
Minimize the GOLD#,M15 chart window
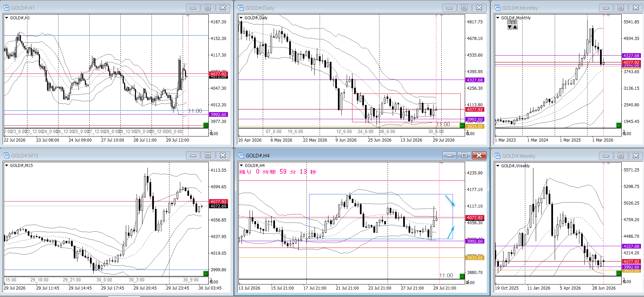[193, 155]
